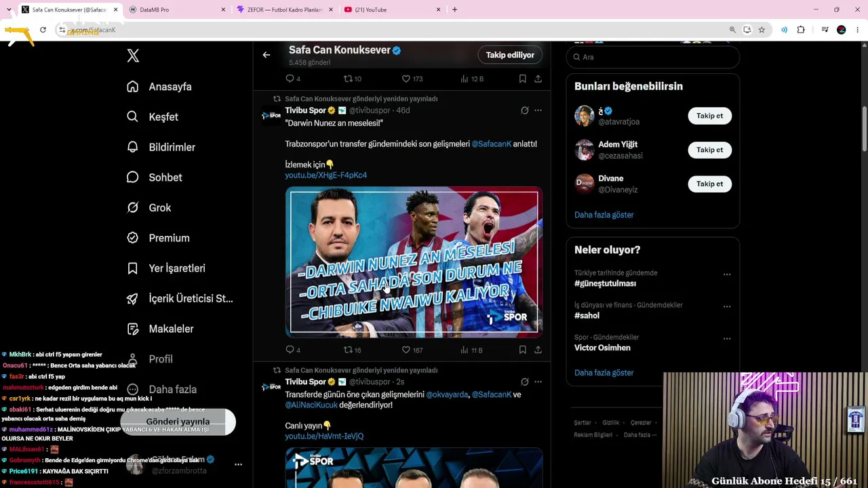Open the 'Darwin Nunez an meselesi' video thumbnail
The height and width of the screenshot is (488, 868).
[x=414, y=262]
